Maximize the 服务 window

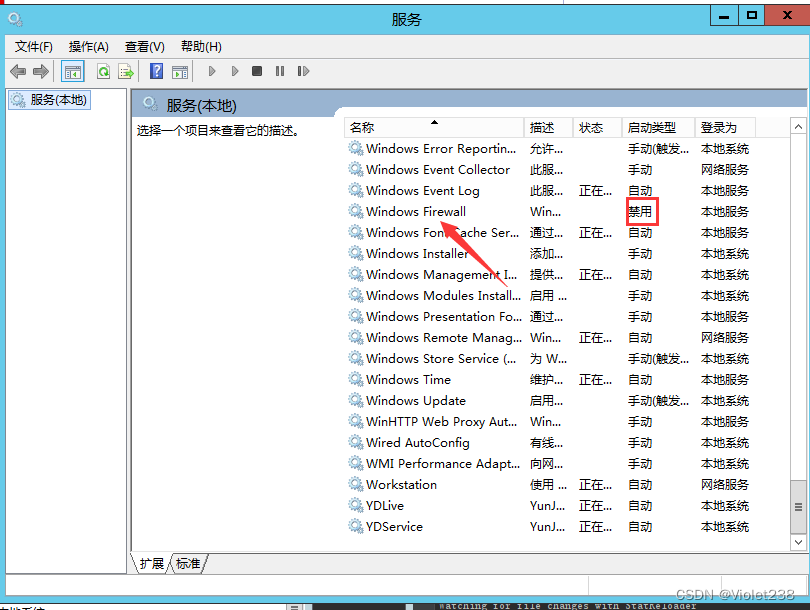[x=752, y=15]
